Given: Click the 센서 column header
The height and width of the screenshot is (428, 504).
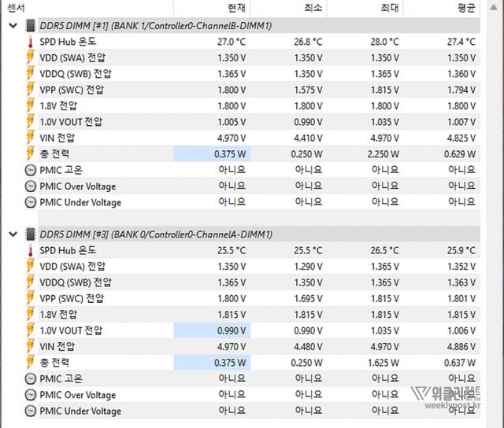Looking at the screenshot, I should (x=16, y=8).
